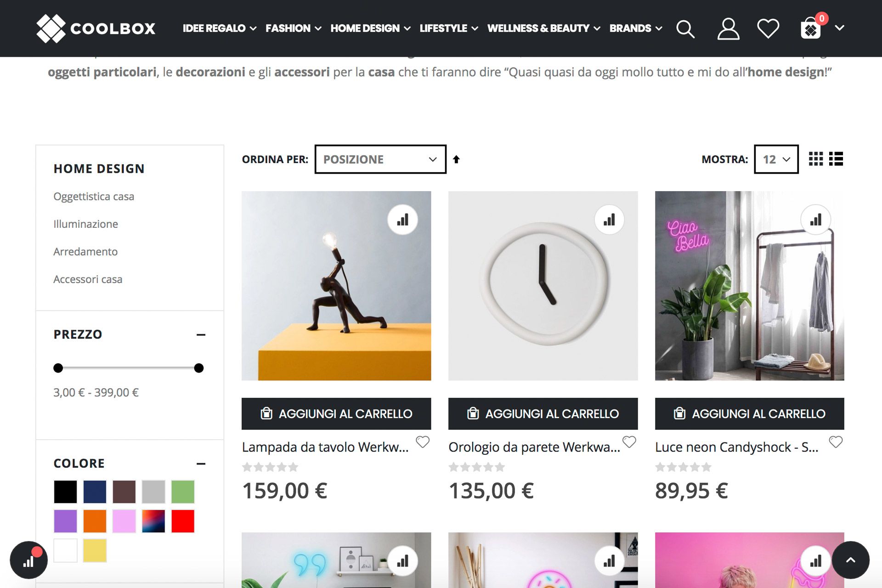Switch to grid view layout
Viewport: 882px width, 588px height.
tap(816, 159)
